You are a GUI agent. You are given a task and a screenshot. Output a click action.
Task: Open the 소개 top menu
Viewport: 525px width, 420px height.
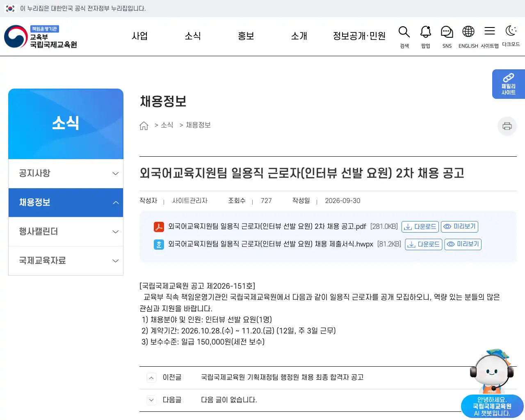point(299,36)
